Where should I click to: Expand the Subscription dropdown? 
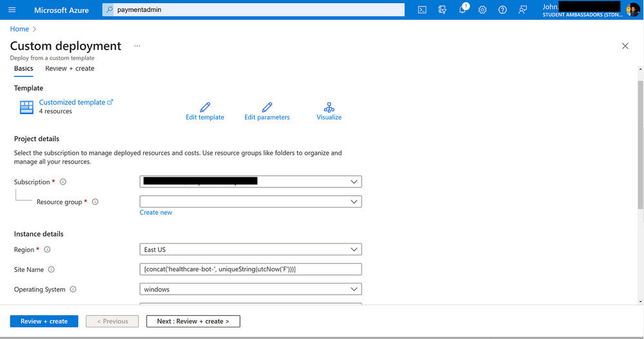[251, 182]
